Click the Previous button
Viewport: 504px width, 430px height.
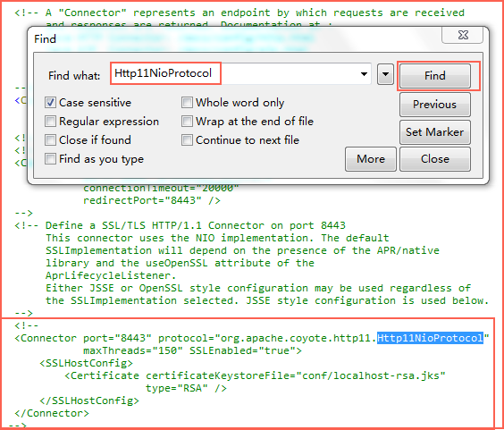point(435,105)
